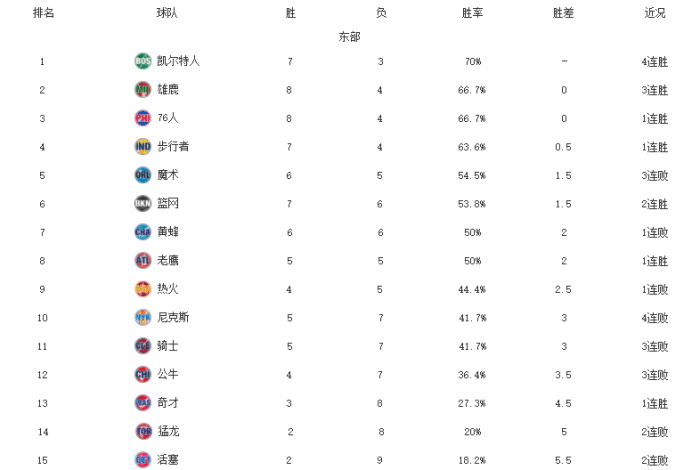Viewport: 700px width, 470px height.
Task: Click the Heat (热火) team logo
Action: (142, 289)
